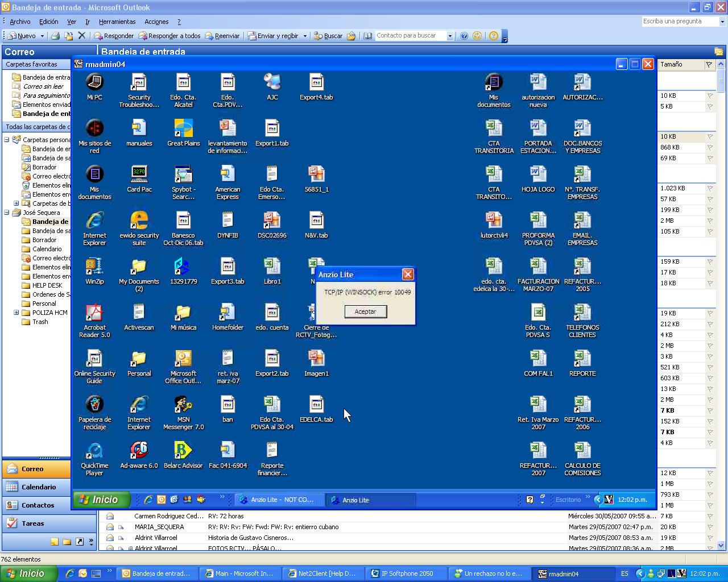Click the Escriba una pregunta field

pos(680,22)
